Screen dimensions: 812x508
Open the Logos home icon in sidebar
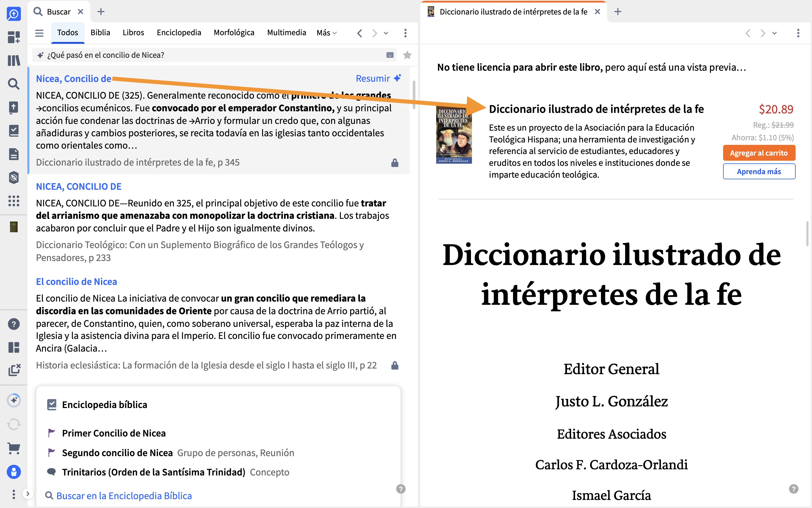pyautogui.click(x=14, y=14)
